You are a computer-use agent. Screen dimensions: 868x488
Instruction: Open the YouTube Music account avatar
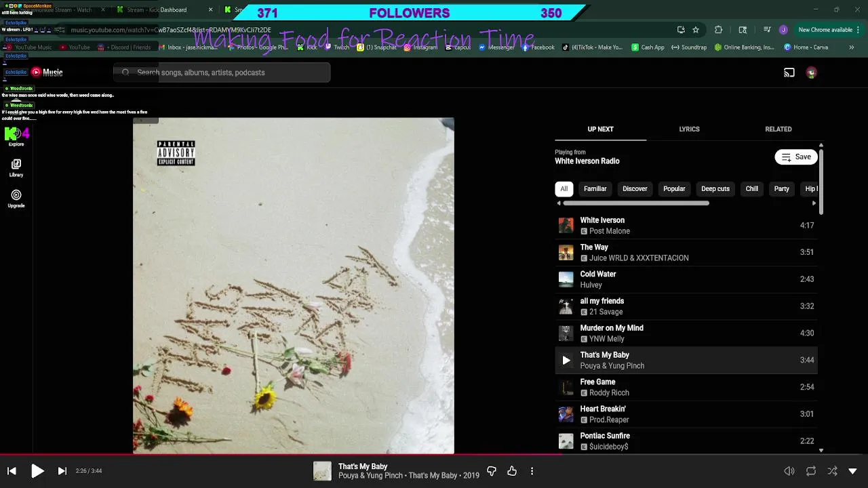[x=812, y=73]
